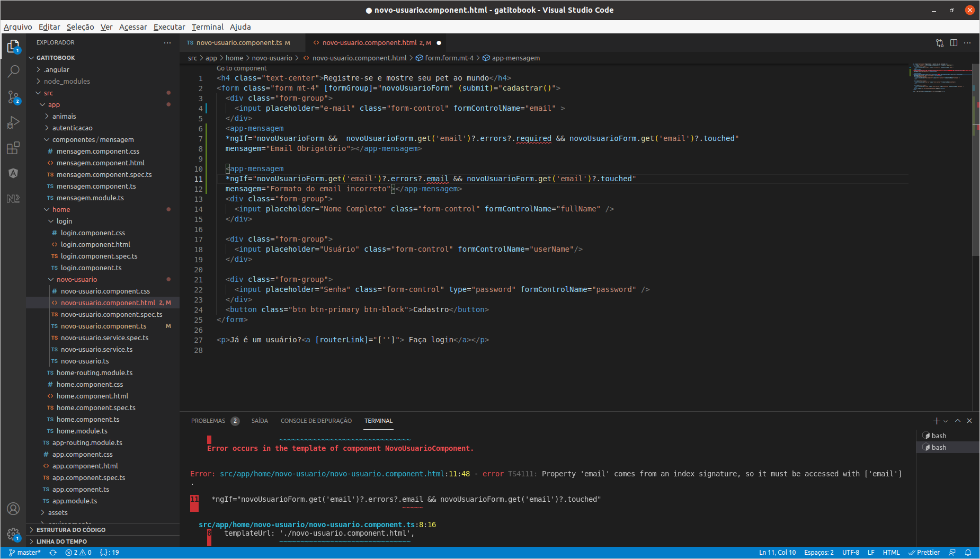This screenshot has width=980, height=559.
Task: Open the Nx Console icon in activity bar
Action: (13, 199)
